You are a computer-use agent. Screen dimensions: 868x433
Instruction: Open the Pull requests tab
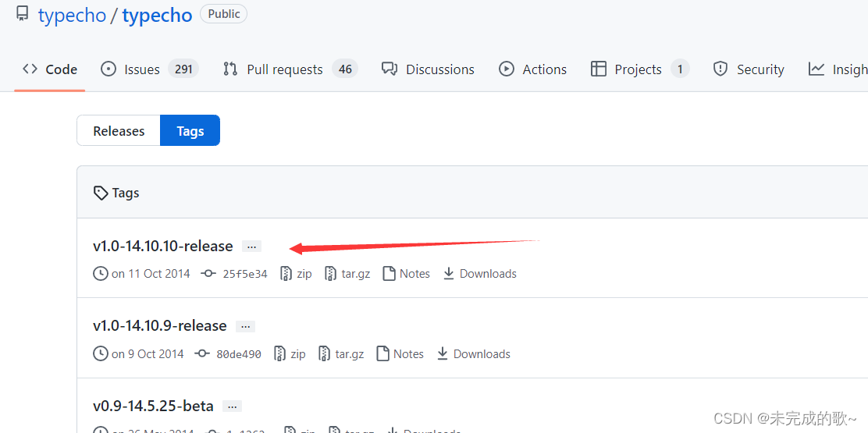pos(290,69)
